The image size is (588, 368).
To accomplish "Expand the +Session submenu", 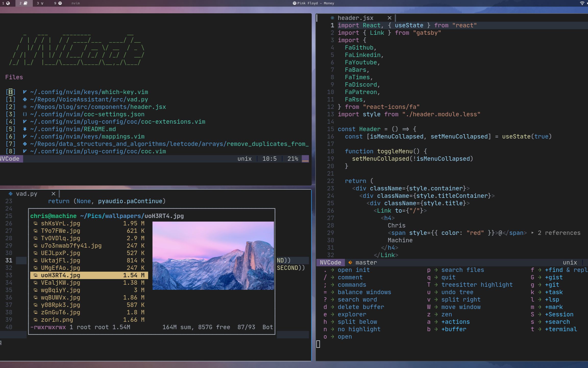I will (559, 314).
